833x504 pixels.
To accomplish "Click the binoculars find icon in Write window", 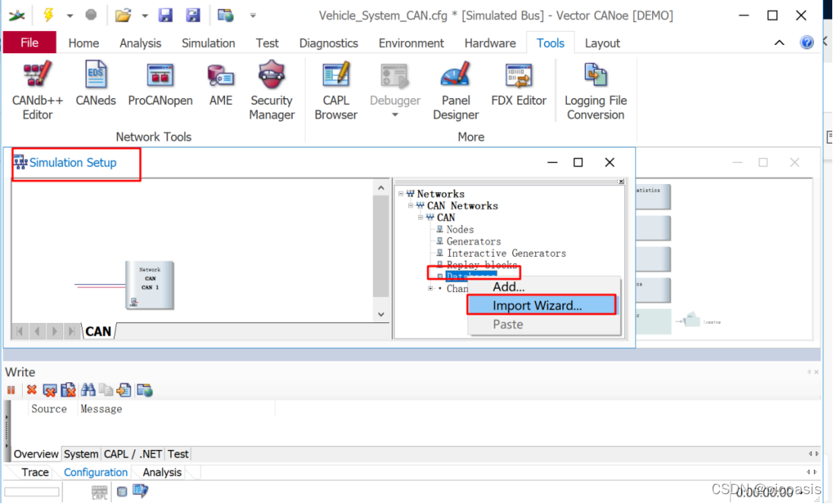I will [87, 390].
